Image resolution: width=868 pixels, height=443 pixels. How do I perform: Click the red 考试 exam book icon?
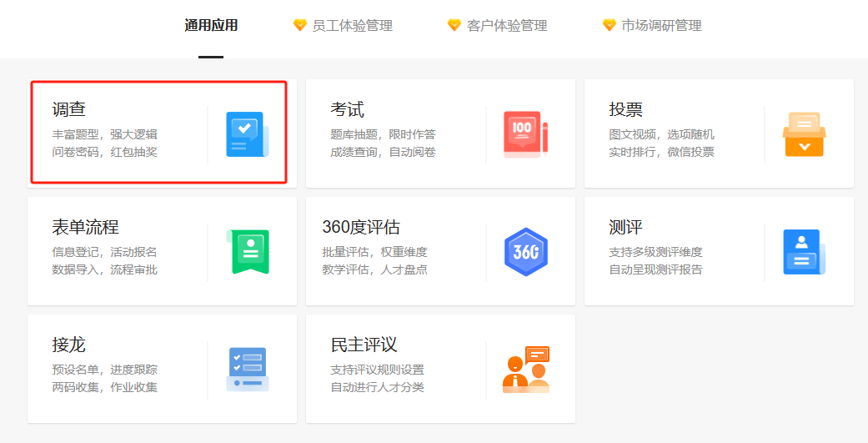coord(526,134)
